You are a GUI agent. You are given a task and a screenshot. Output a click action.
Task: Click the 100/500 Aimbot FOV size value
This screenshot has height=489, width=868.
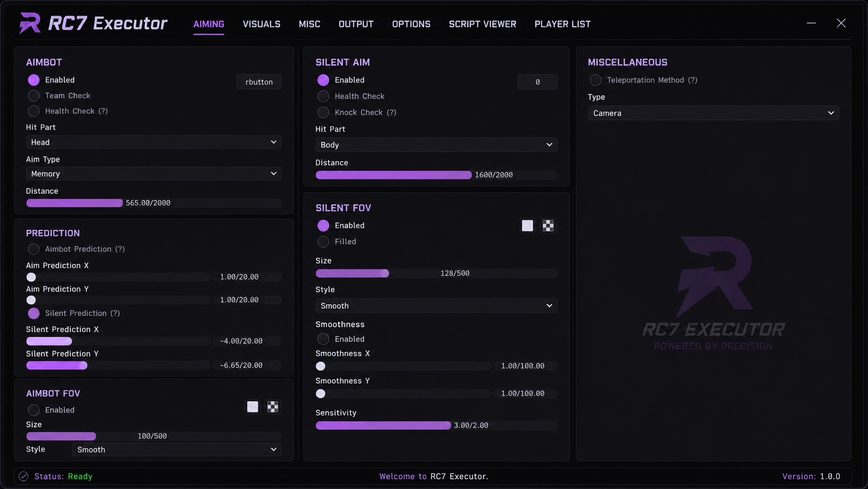[152, 436]
